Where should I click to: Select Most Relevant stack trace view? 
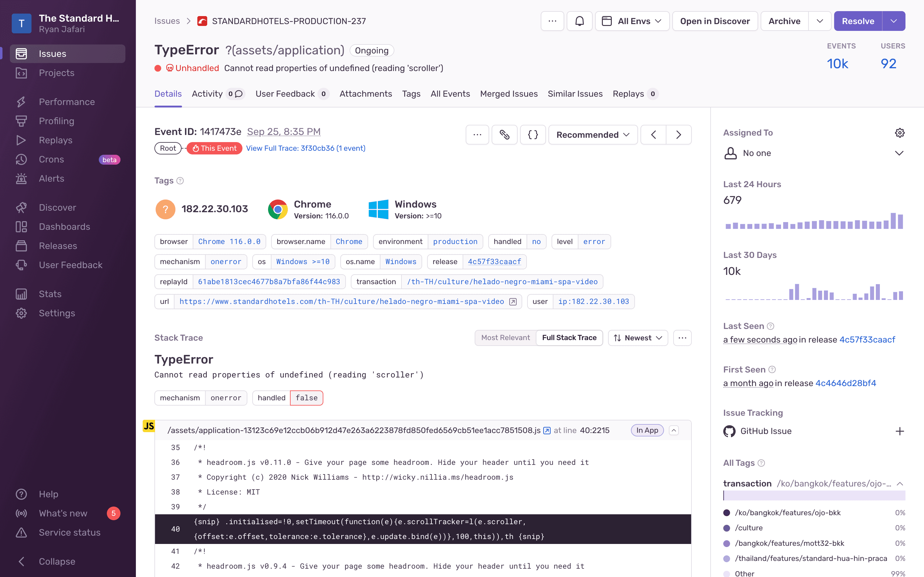505,338
